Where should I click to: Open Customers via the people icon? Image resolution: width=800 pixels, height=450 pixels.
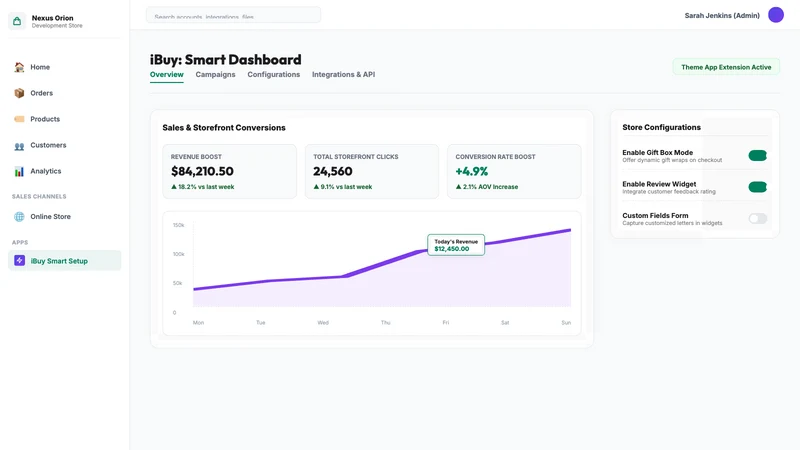19,146
